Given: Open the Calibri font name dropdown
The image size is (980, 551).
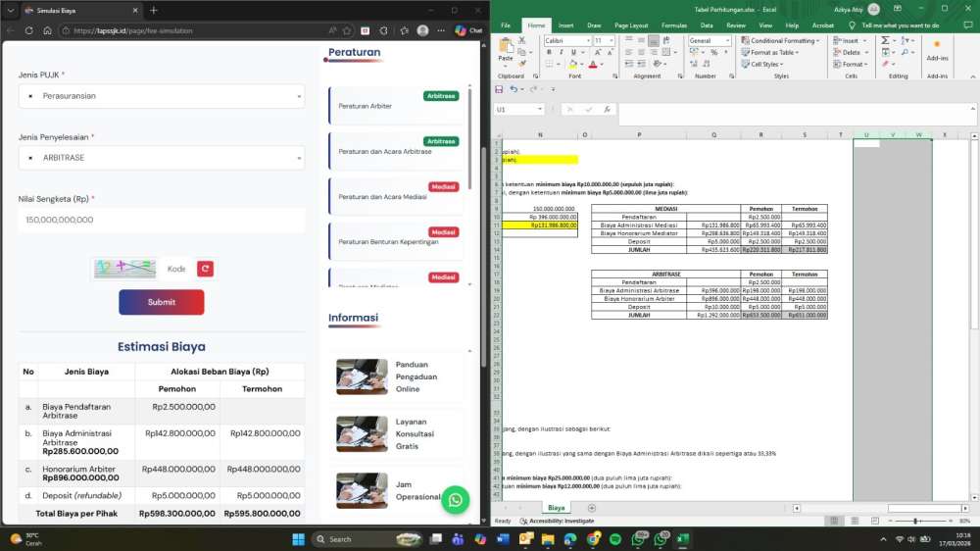Looking at the screenshot, I should [x=588, y=40].
